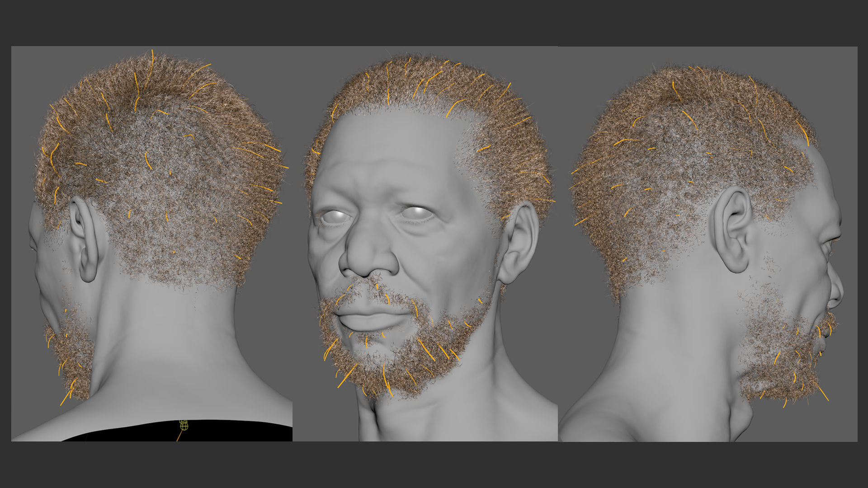Click the lips on the front-view face
This screenshot has width=868, height=488.
tap(368, 319)
